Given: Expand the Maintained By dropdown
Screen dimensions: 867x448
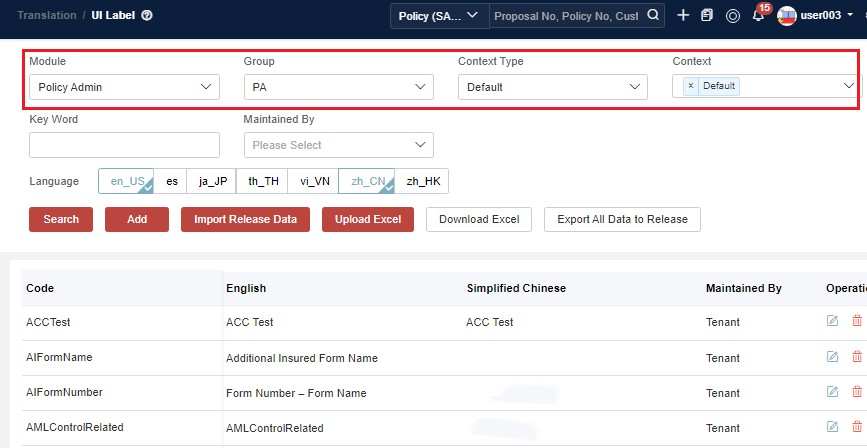Looking at the screenshot, I should point(338,145).
